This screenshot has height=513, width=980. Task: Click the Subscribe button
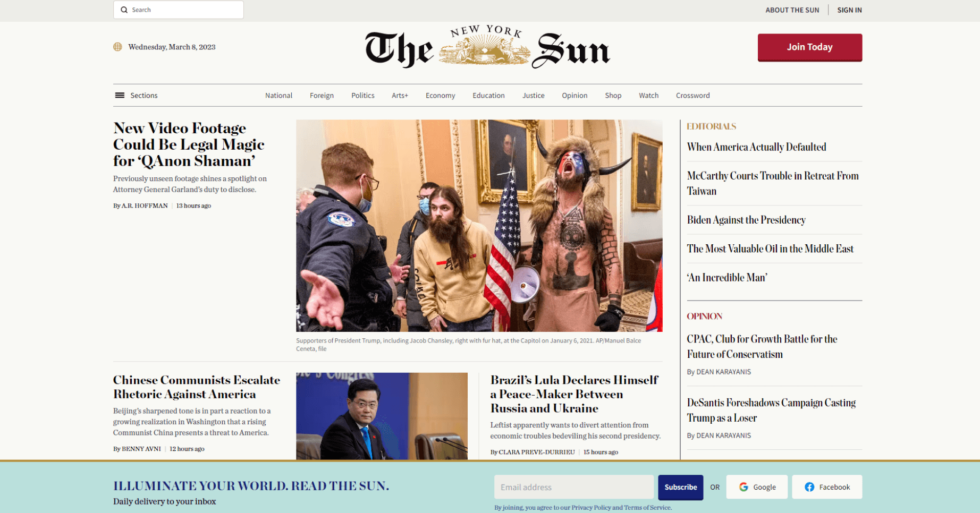[680, 488]
